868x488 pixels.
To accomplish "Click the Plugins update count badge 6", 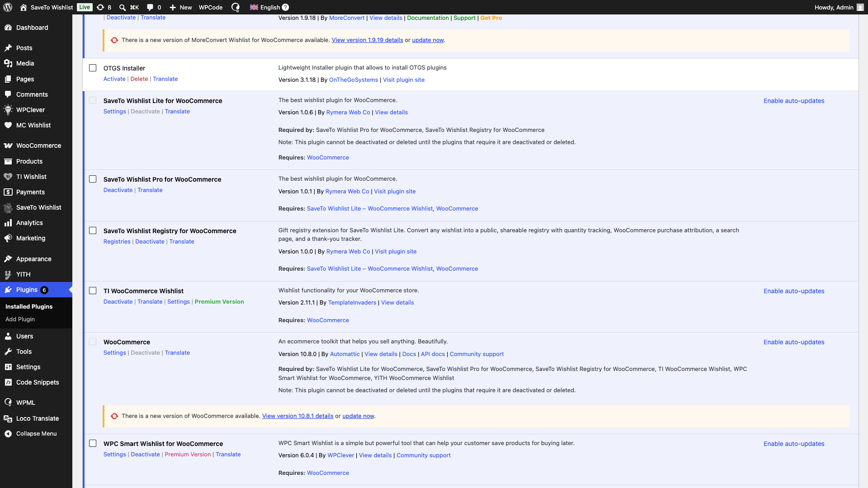I will pyautogui.click(x=44, y=290).
